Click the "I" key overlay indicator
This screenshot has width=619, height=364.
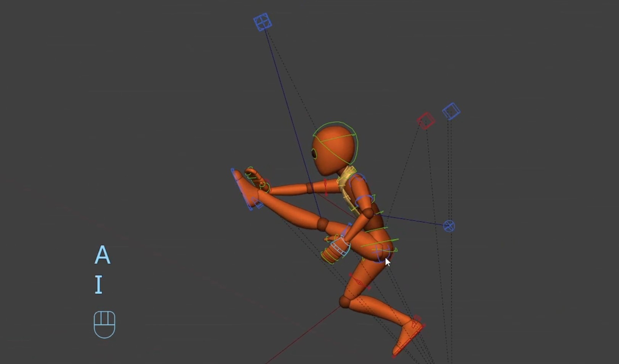click(x=99, y=285)
